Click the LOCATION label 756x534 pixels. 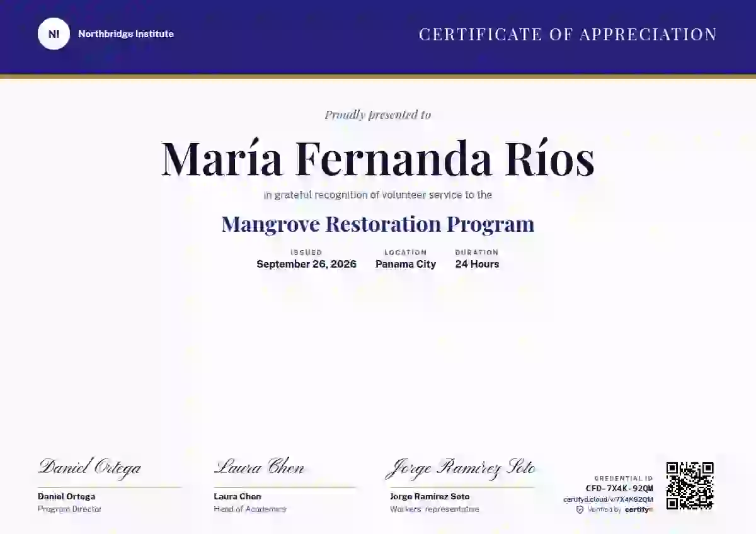click(406, 253)
